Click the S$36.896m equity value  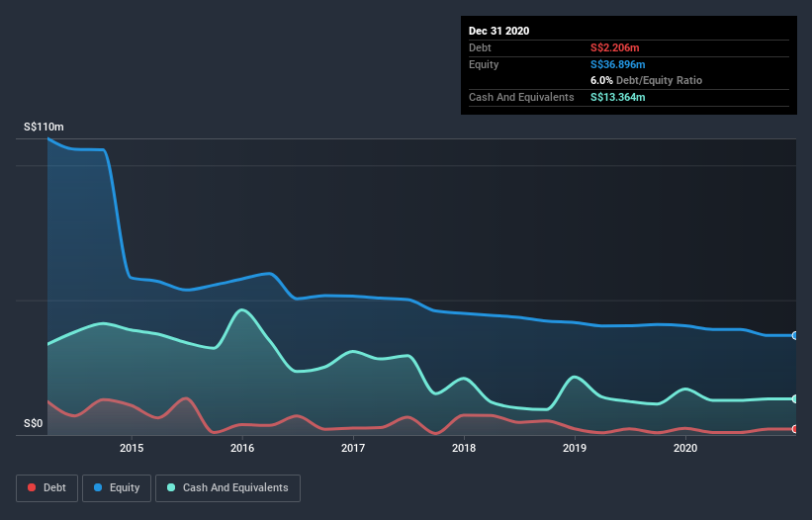(x=618, y=64)
